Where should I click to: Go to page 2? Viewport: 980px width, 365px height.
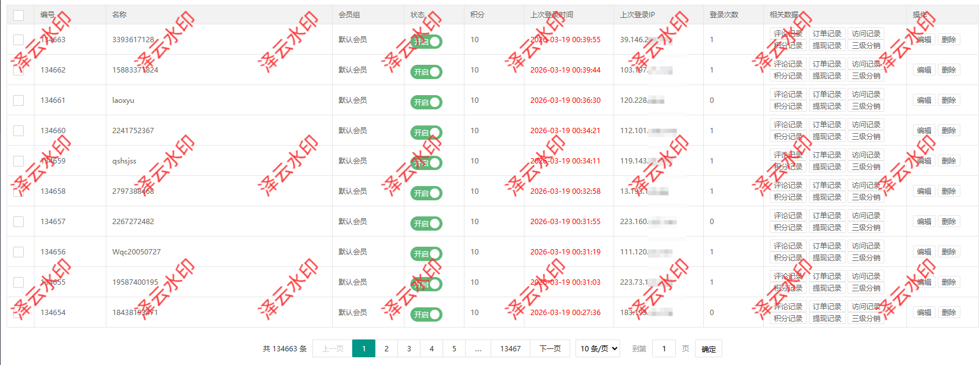(386, 349)
